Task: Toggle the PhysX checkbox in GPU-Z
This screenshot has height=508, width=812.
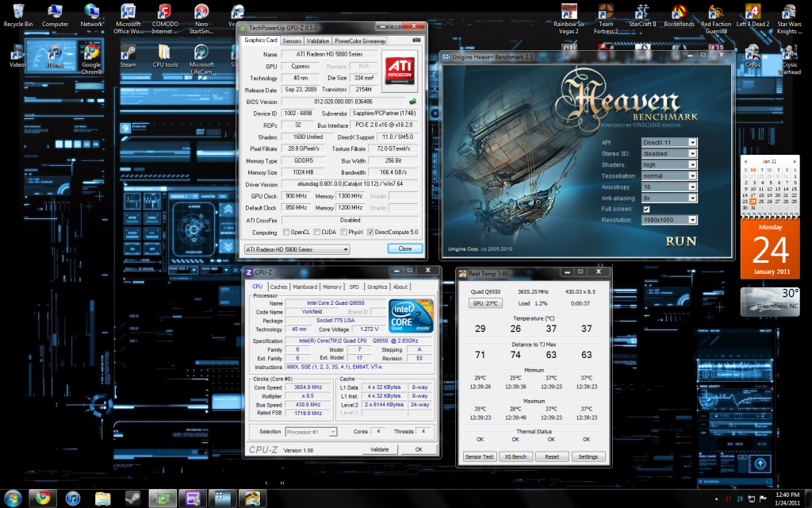Action: coord(344,233)
